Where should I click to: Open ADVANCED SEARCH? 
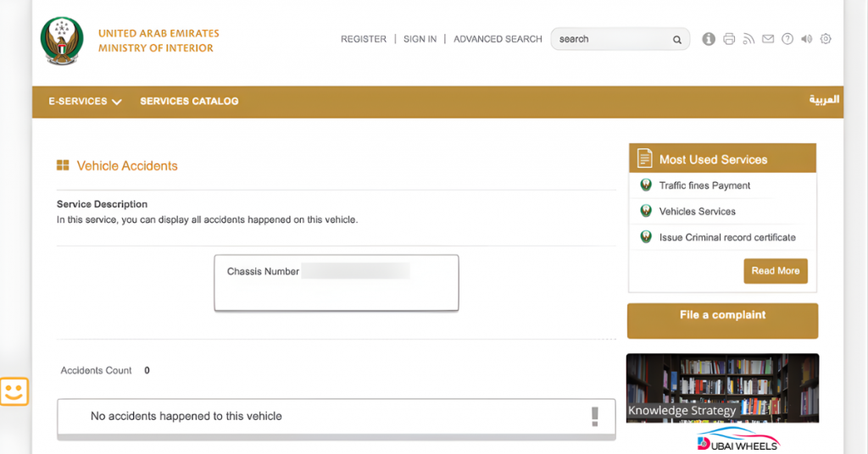pyautogui.click(x=498, y=39)
